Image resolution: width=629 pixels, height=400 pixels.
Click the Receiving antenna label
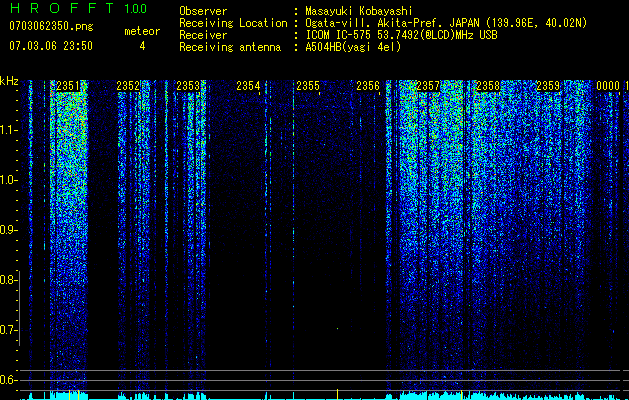click(x=230, y=47)
